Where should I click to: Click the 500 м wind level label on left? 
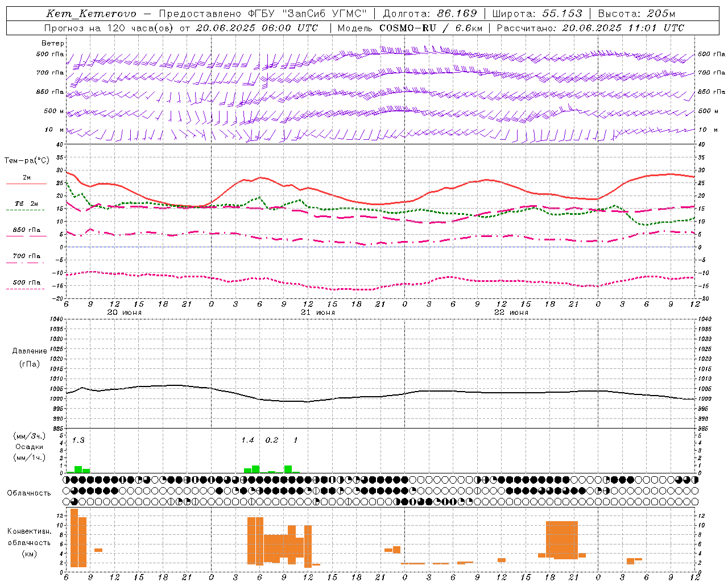tap(54, 111)
